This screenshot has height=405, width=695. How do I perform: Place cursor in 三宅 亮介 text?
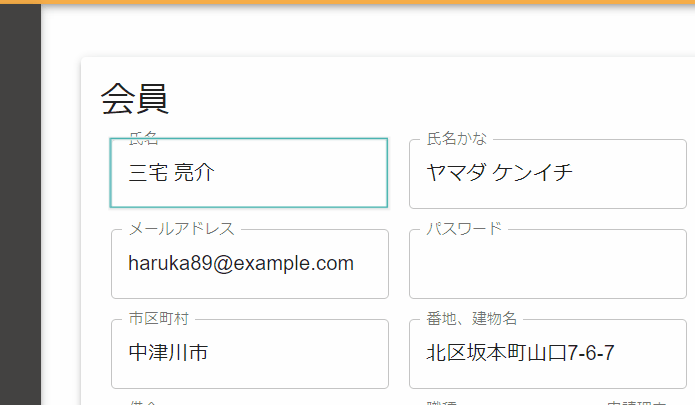click(172, 173)
